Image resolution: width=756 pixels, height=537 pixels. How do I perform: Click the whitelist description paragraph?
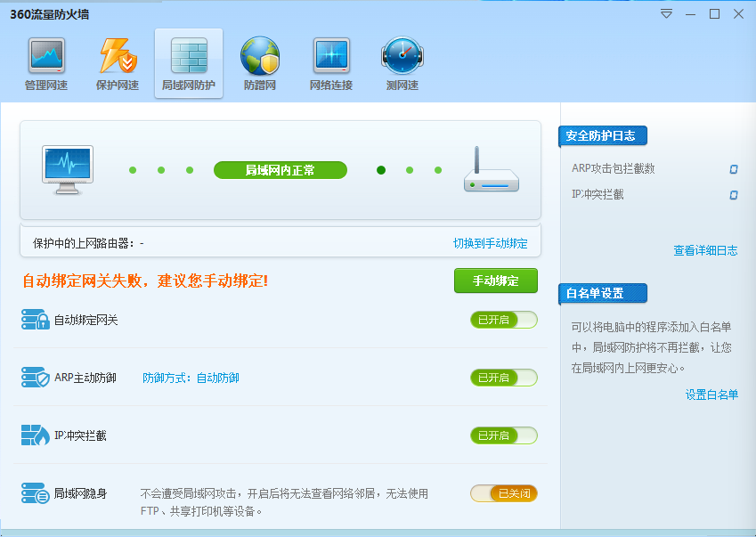652,347
